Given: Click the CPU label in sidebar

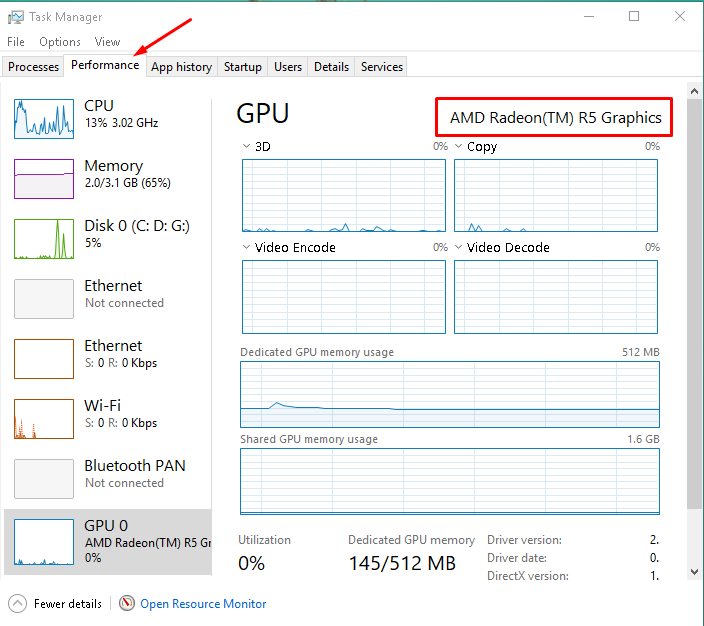Looking at the screenshot, I should [x=99, y=106].
